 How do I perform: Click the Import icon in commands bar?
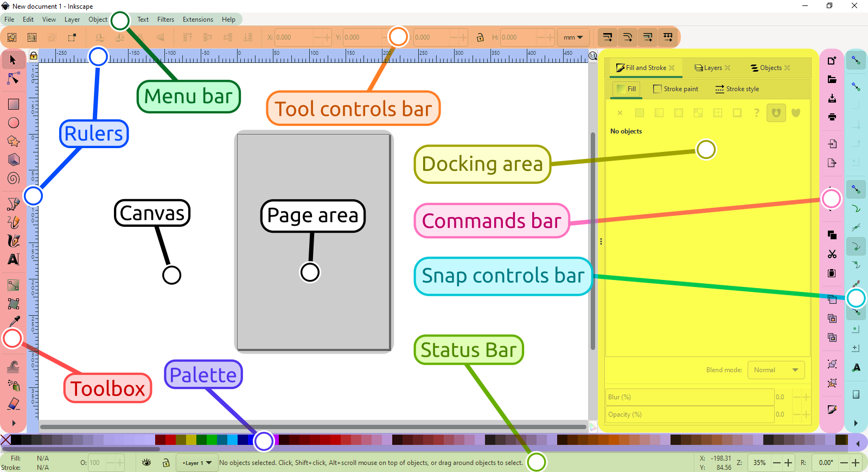coord(832,144)
